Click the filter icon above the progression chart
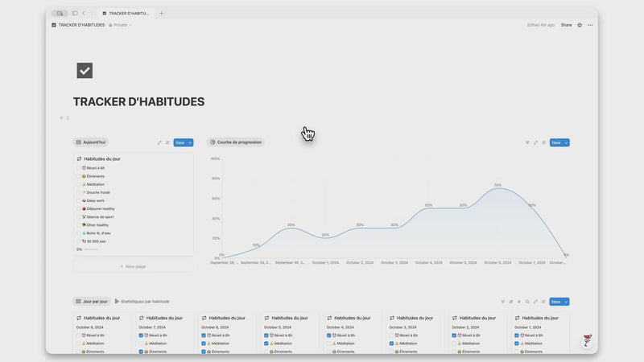 coord(527,142)
